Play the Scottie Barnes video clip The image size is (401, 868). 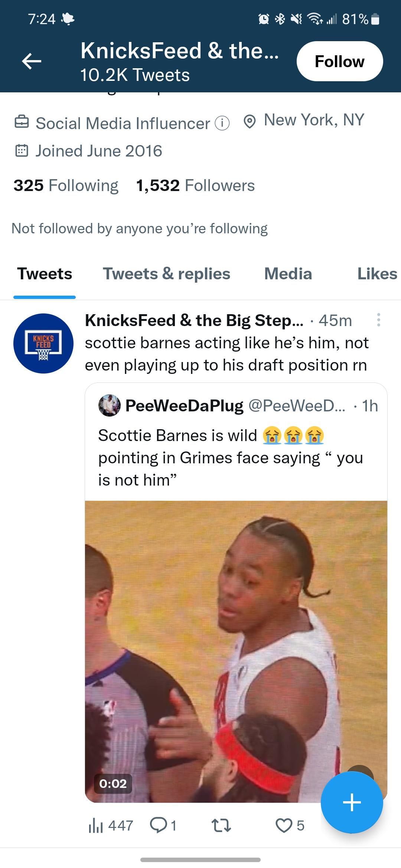[236, 651]
